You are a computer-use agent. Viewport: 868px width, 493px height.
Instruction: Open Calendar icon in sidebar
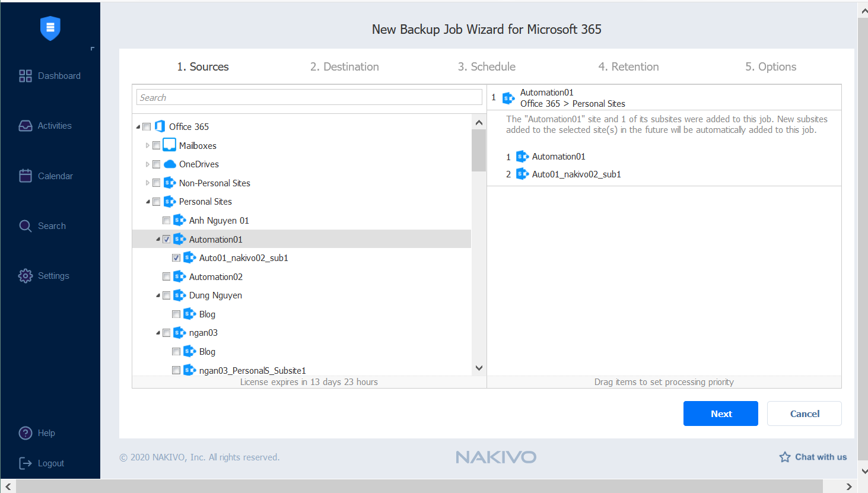tap(26, 176)
